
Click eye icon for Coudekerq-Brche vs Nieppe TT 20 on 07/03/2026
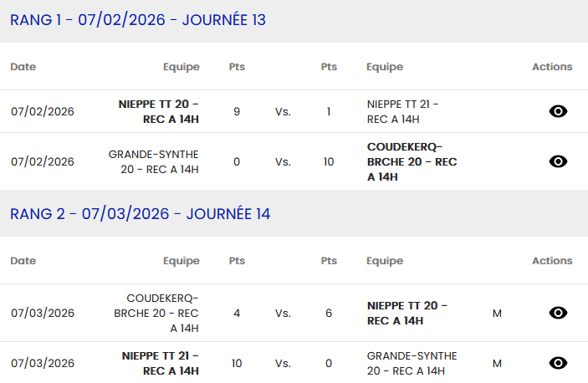click(558, 313)
